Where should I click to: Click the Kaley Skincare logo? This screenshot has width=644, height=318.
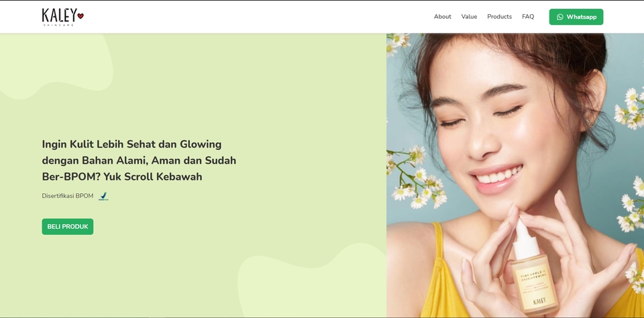63,17
